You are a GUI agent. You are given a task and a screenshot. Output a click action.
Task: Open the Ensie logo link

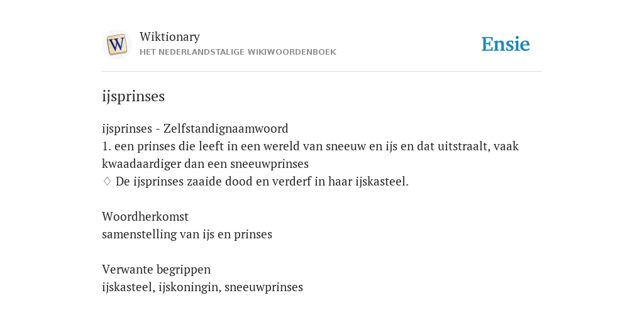(x=505, y=44)
